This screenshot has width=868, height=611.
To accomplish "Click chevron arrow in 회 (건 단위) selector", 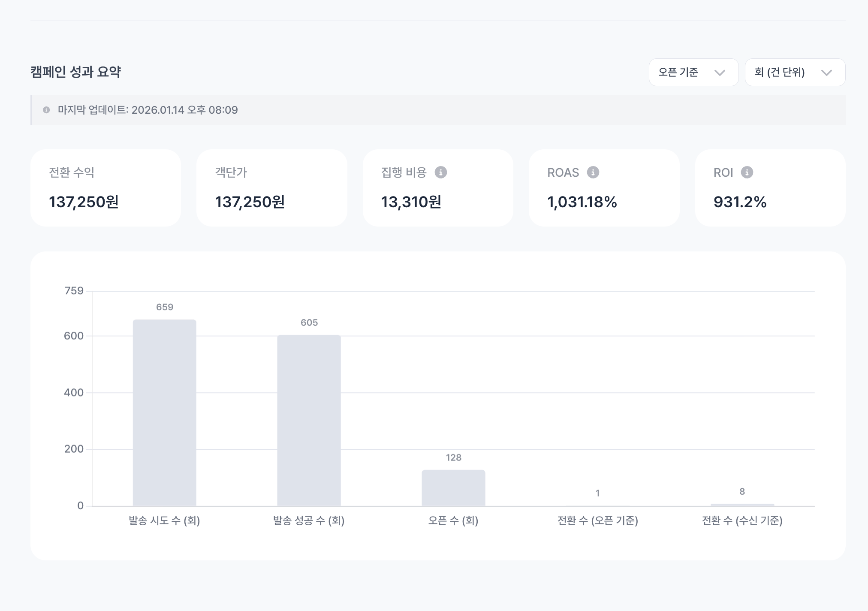I will 826,73.
